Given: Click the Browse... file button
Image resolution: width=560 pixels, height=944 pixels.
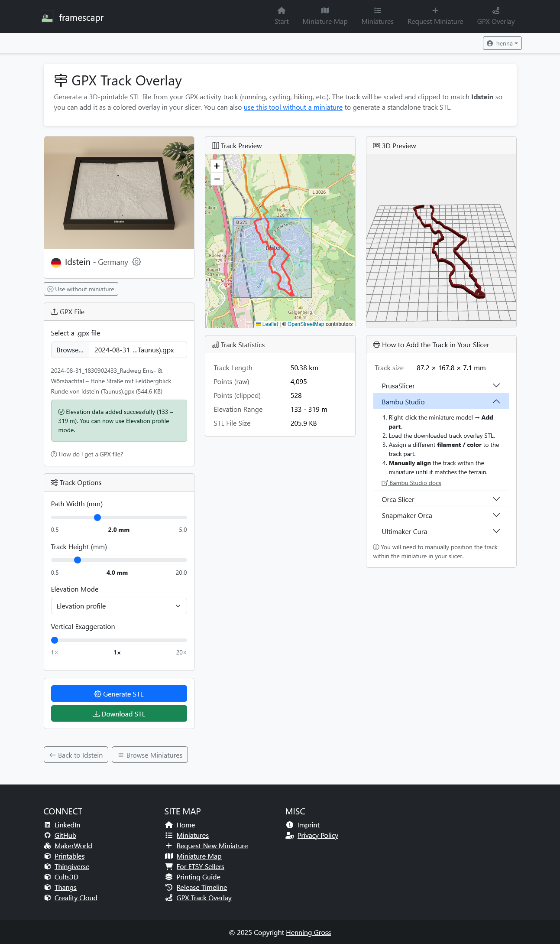Looking at the screenshot, I should (x=70, y=350).
